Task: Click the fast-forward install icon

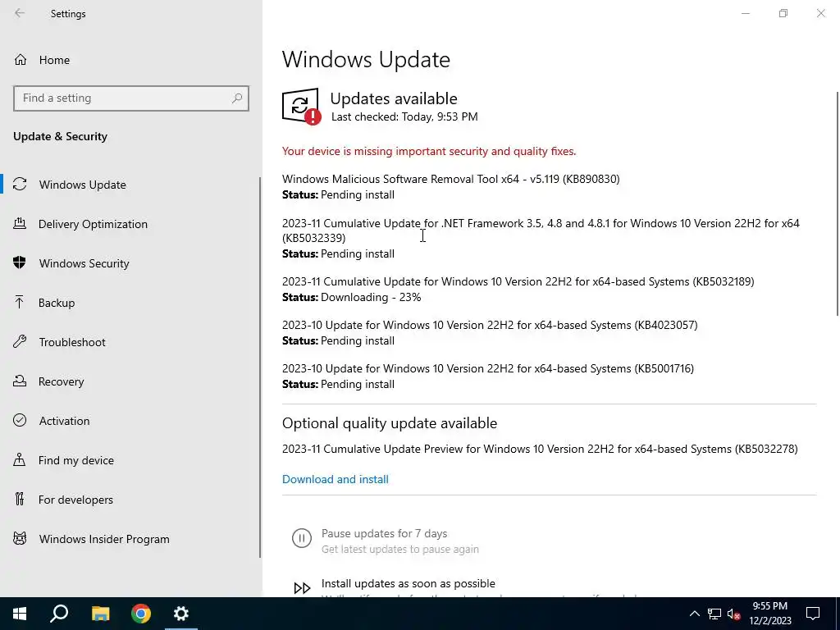Action: click(x=302, y=588)
